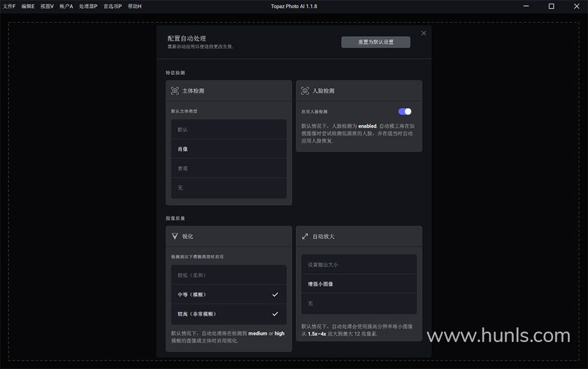Close the 配置自动处理 dialog with the X

click(x=423, y=34)
